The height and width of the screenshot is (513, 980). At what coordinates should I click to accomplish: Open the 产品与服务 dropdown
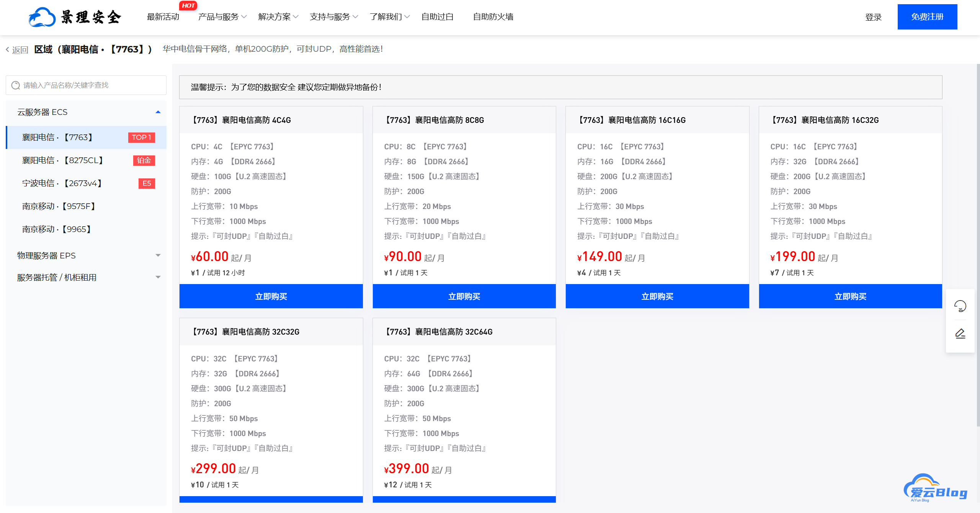[x=218, y=17]
